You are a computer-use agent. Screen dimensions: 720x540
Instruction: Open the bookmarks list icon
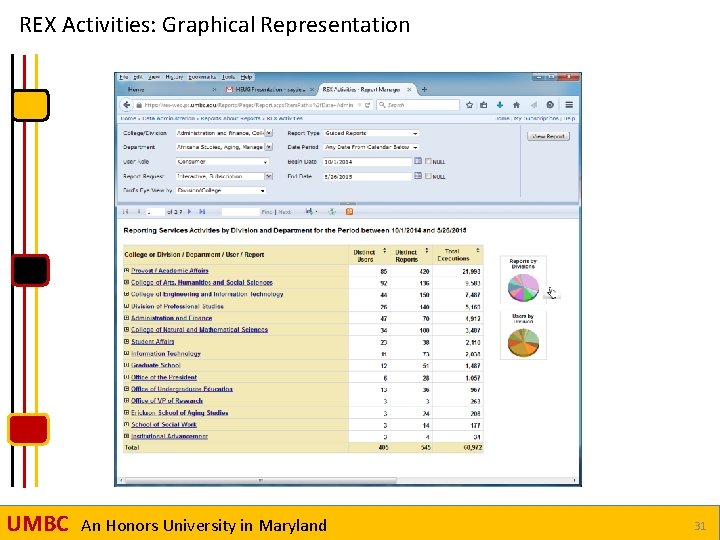tap(484, 105)
